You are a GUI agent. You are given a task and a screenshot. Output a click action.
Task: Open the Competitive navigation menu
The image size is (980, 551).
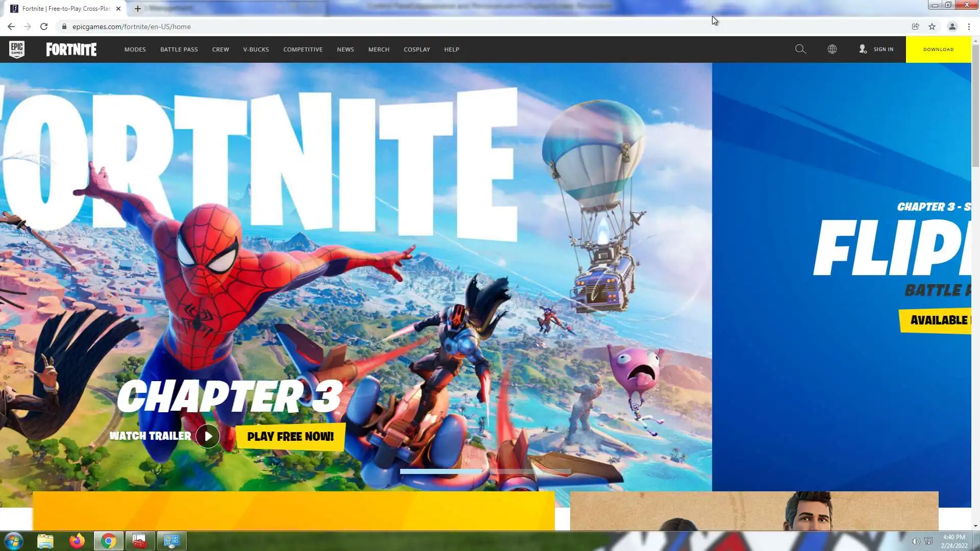pos(303,49)
